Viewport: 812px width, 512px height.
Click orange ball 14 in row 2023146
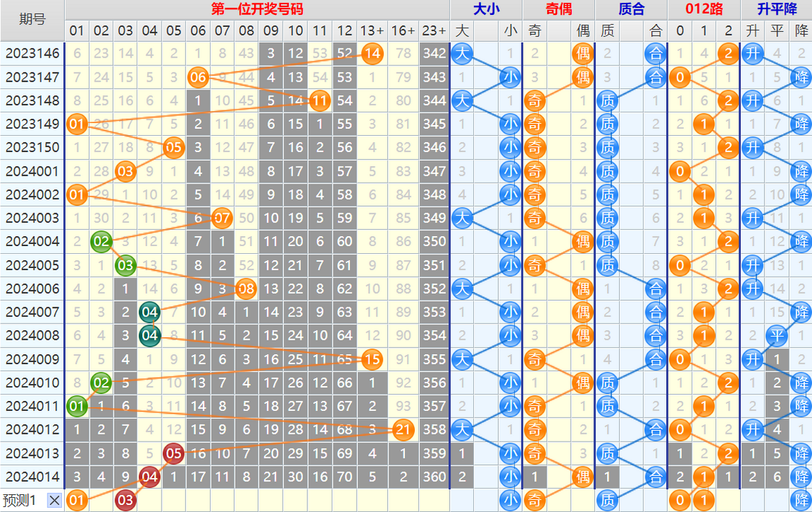[x=371, y=53]
